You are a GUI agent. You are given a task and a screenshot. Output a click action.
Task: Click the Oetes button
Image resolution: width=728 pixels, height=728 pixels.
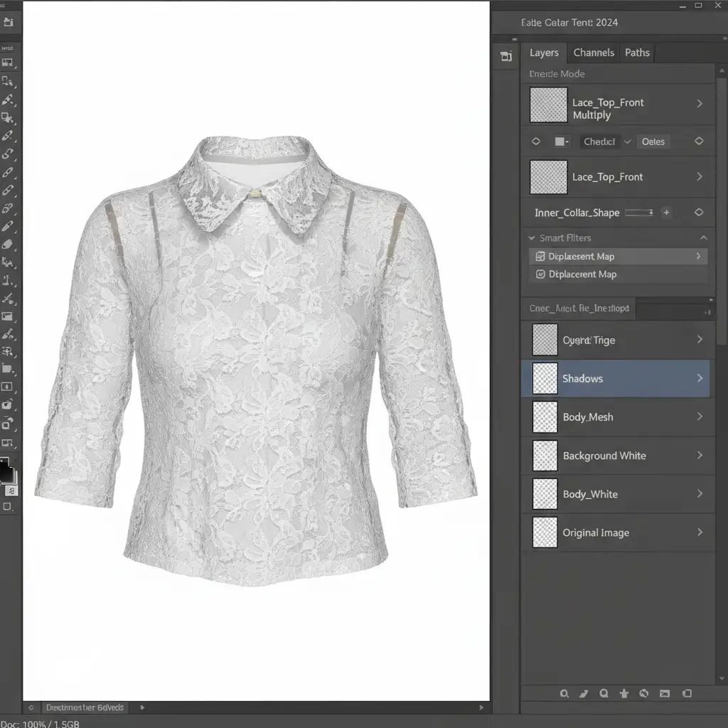point(653,141)
